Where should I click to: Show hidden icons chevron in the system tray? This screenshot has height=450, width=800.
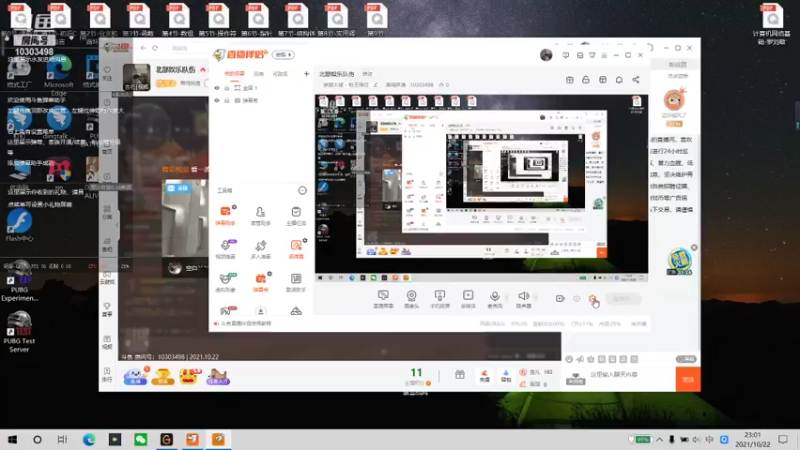659,439
